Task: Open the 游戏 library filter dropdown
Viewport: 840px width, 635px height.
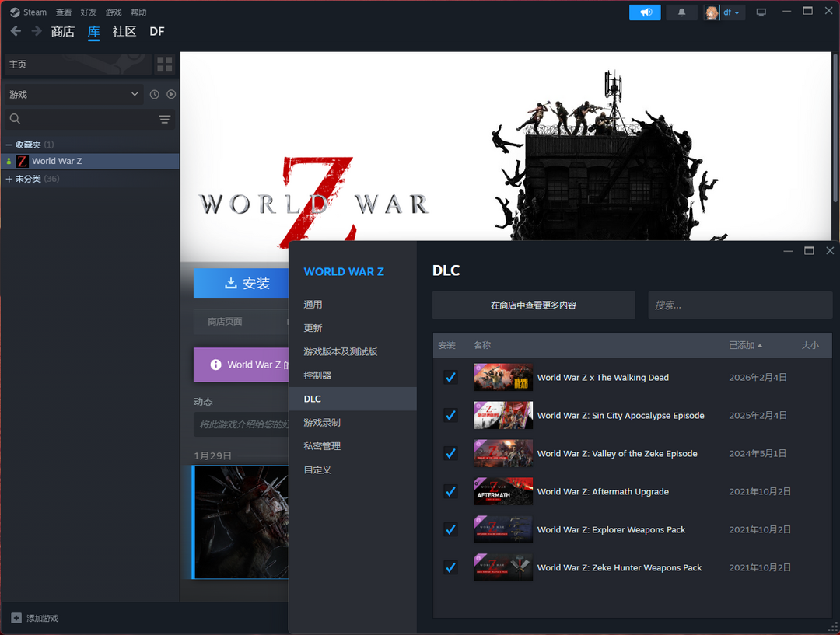Action: tap(74, 95)
